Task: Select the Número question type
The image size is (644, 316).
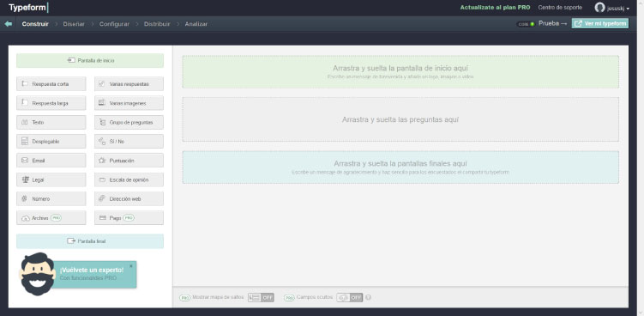Action: click(51, 198)
